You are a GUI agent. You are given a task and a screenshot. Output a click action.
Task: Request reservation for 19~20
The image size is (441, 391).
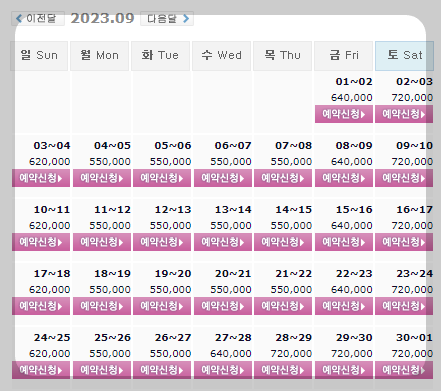coord(162,306)
